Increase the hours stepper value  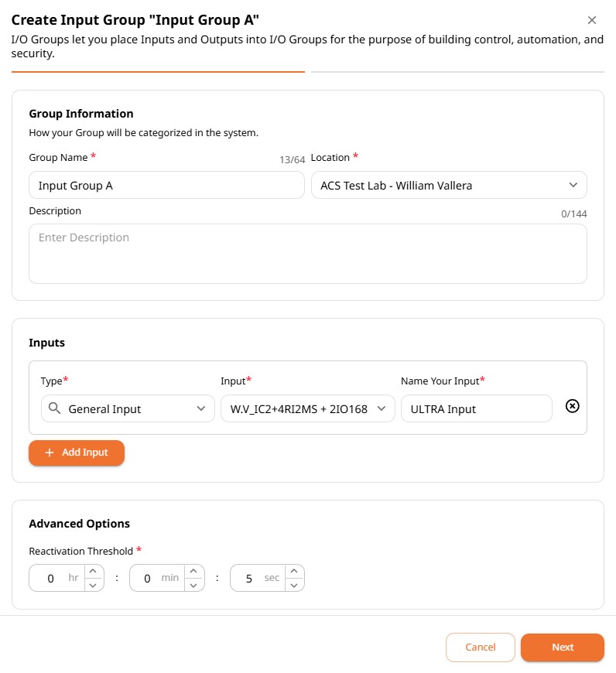93,572
